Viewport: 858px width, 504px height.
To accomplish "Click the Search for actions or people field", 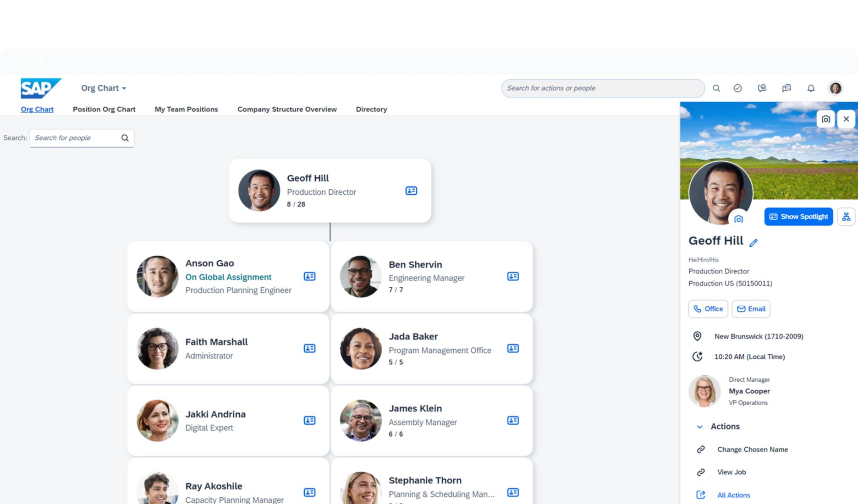I will pyautogui.click(x=602, y=88).
